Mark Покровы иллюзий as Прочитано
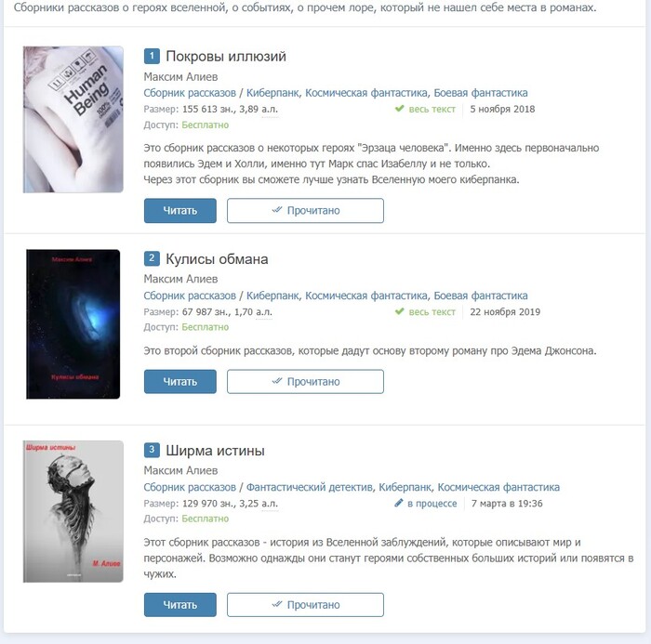Screen dimensions: 651x644 click(305, 210)
